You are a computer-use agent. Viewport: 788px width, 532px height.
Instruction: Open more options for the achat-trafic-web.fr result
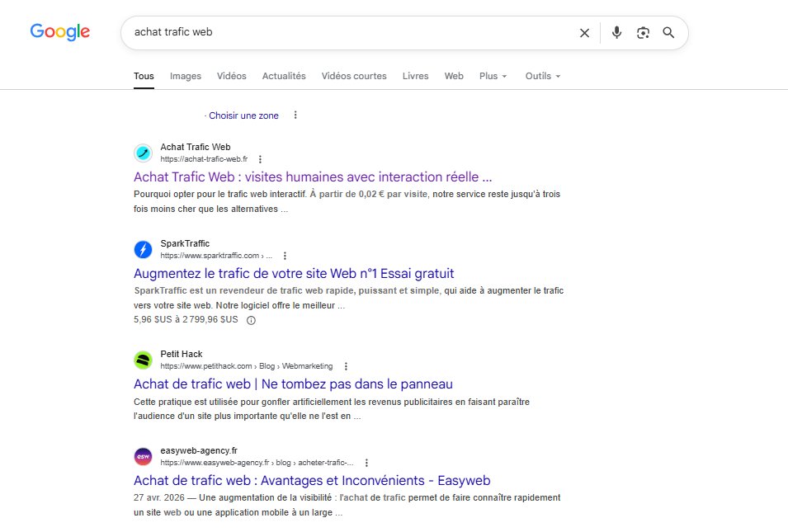coord(260,159)
